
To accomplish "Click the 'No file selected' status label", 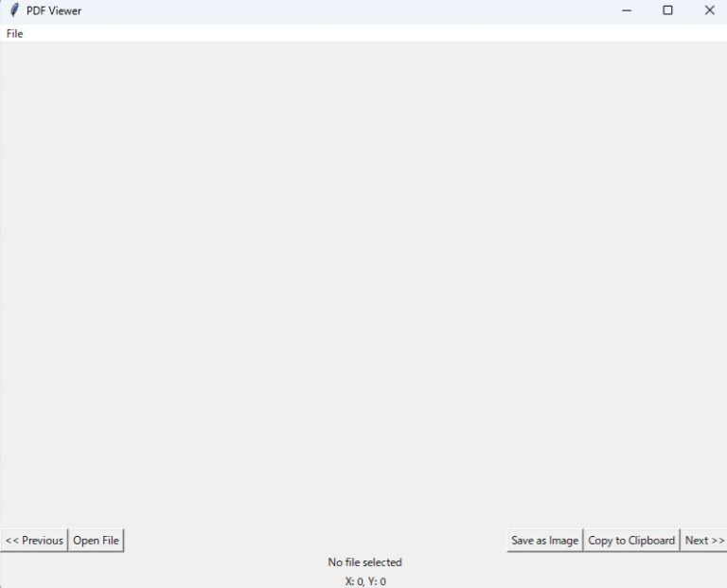I will click(x=364, y=562).
